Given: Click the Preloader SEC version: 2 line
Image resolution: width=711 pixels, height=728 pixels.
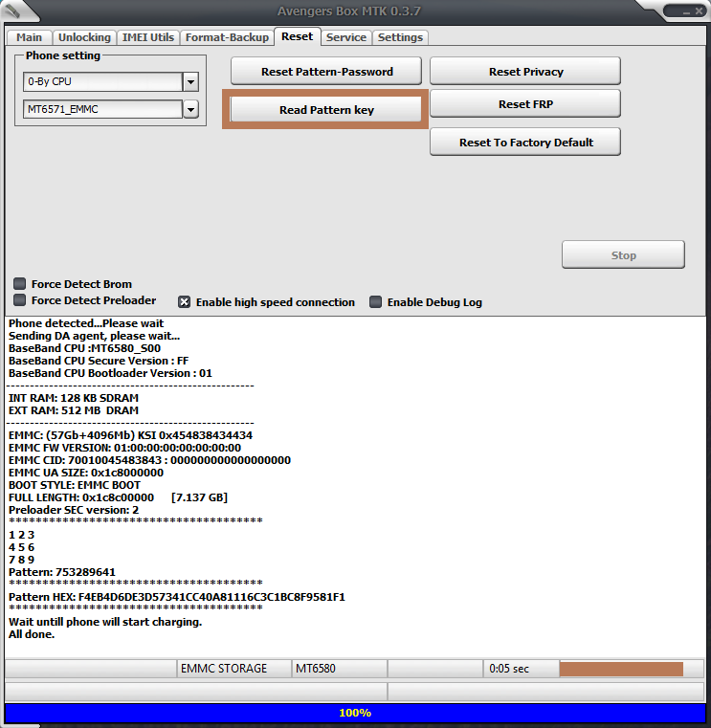Looking at the screenshot, I should [74, 510].
